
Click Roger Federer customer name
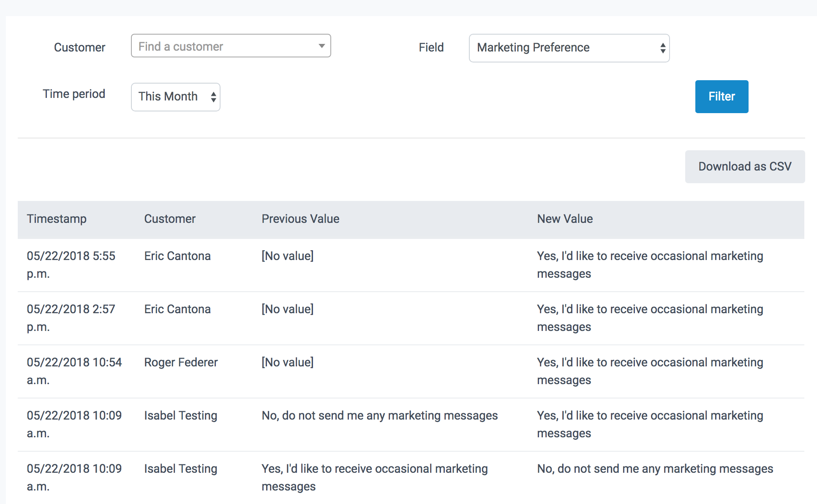[181, 362]
